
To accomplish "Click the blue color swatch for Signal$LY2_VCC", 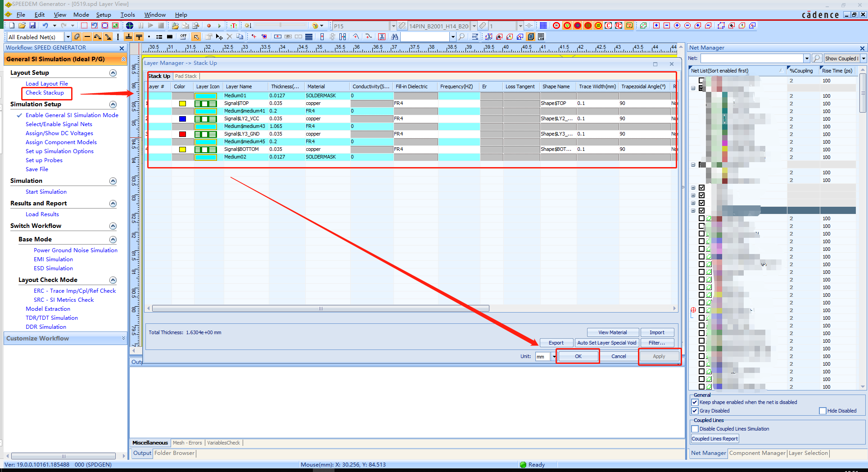I will tap(182, 119).
